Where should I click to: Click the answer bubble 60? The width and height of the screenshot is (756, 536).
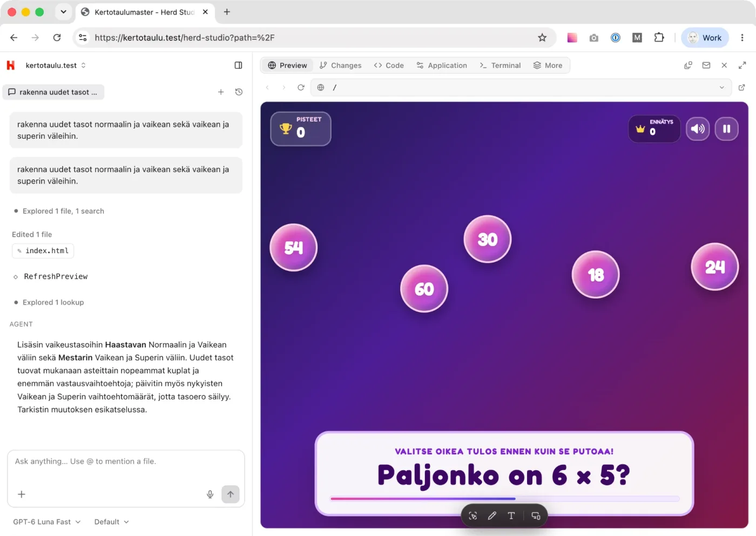[424, 289]
